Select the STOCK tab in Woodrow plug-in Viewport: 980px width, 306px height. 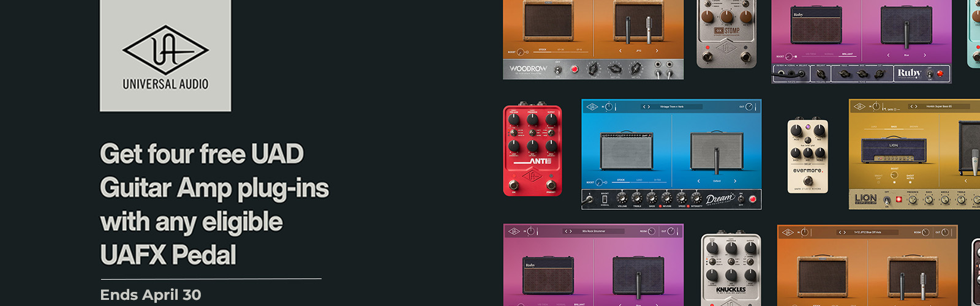pos(542,50)
